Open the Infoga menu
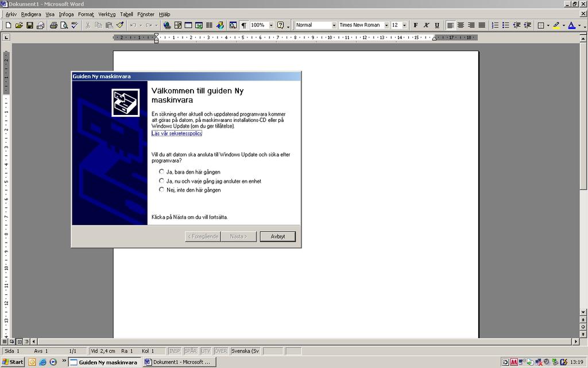588x368 pixels. pos(66,14)
